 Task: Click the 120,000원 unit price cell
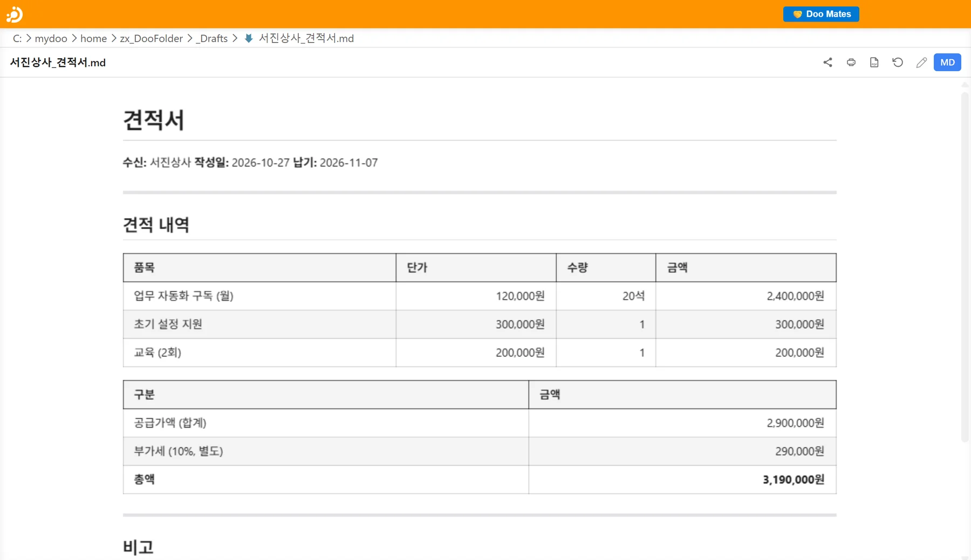pos(476,296)
